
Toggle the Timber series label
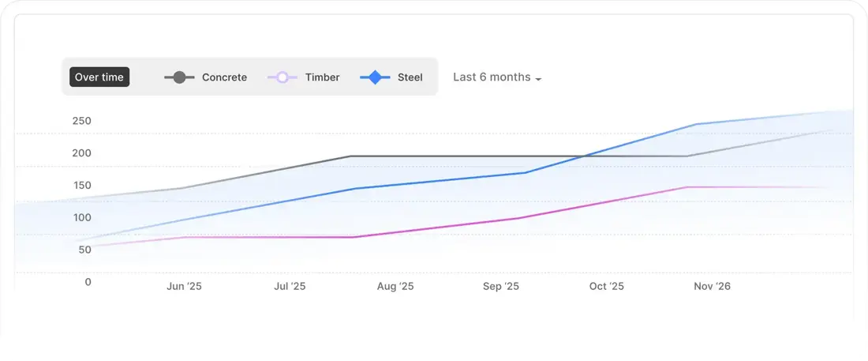click(322, 77)
